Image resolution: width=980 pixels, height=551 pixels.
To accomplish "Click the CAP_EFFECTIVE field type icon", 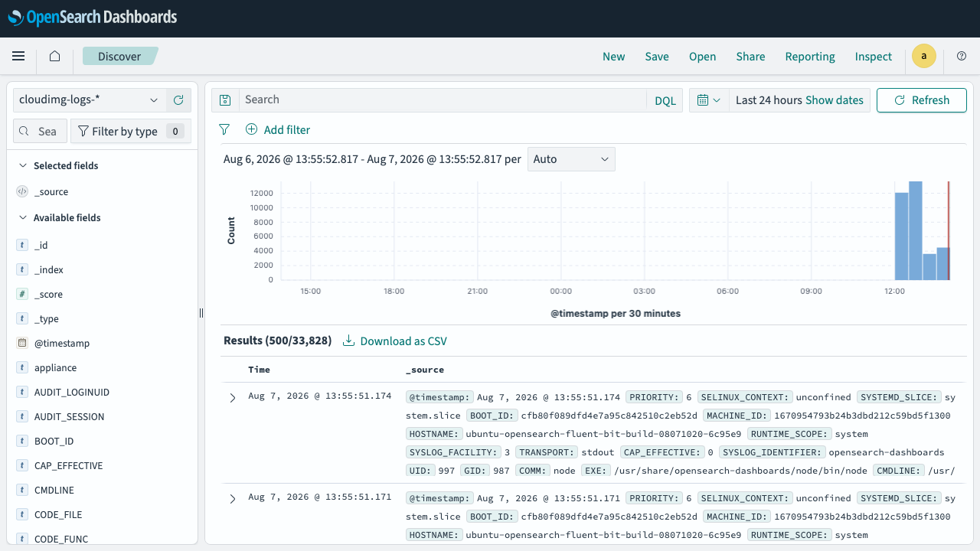I will (x=22, y=466).
